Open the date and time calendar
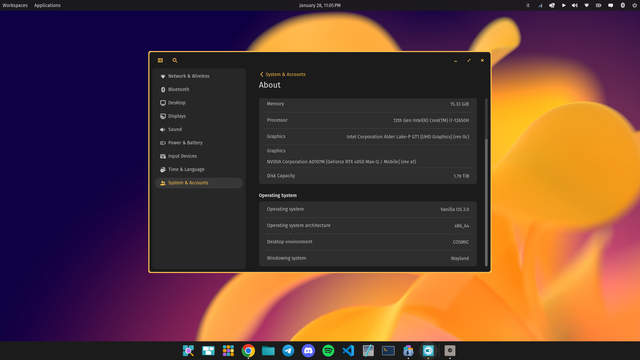 click(x=320, y=5)
